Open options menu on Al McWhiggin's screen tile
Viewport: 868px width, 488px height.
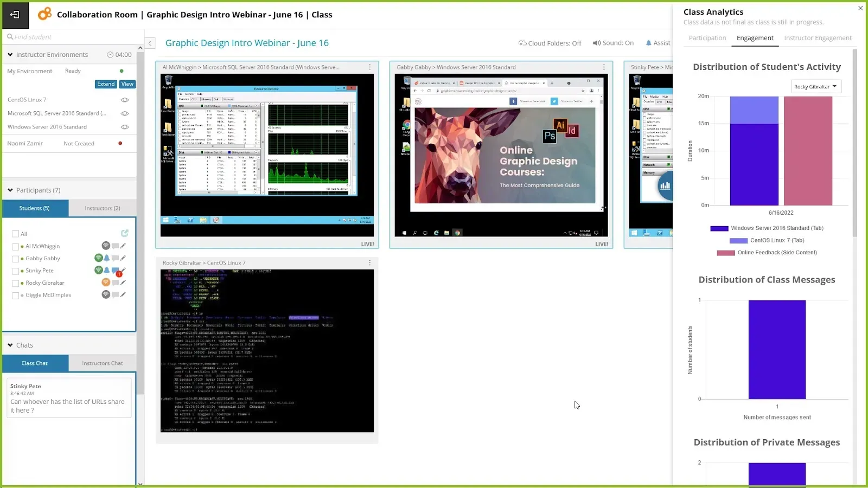pos(370,67)
